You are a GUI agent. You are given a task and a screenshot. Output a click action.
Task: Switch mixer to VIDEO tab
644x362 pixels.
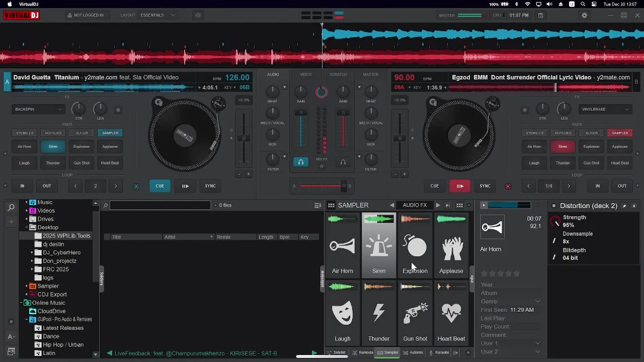(x=305, y=74)
